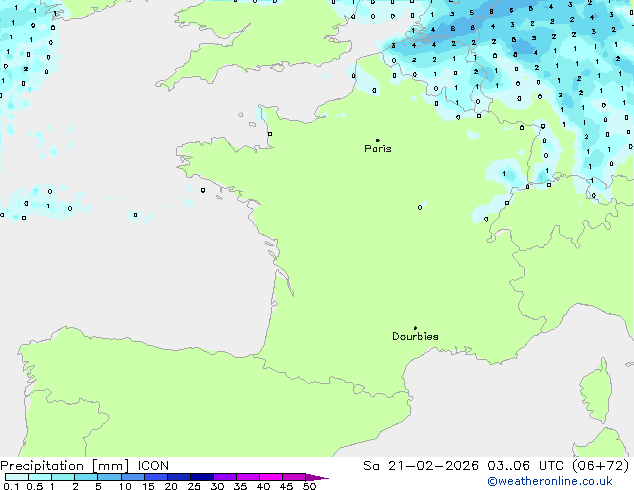The width and height of the screenshot is (634, 490).
Task: Click the legend arrow tip above 50
Action: (317, 477)
